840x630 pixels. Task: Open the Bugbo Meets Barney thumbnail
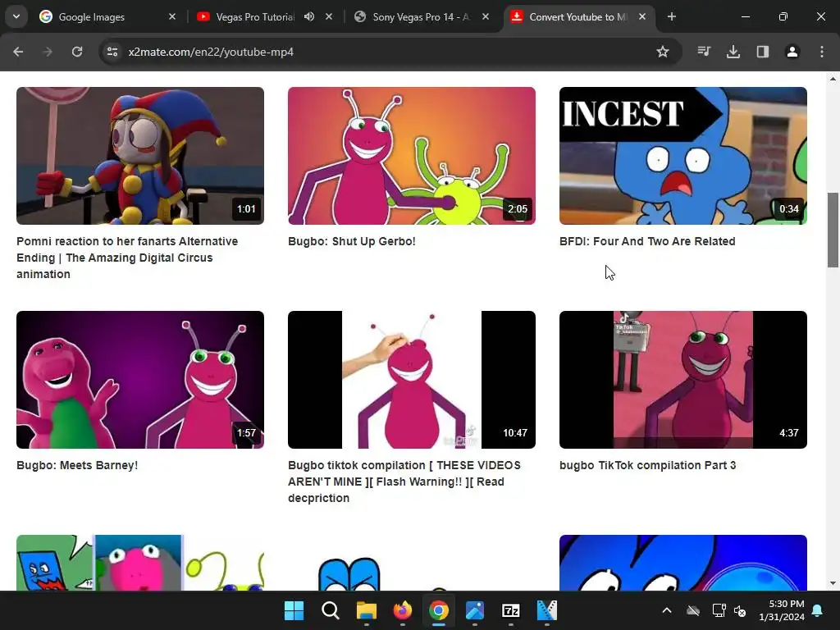[x=140, y=380]
